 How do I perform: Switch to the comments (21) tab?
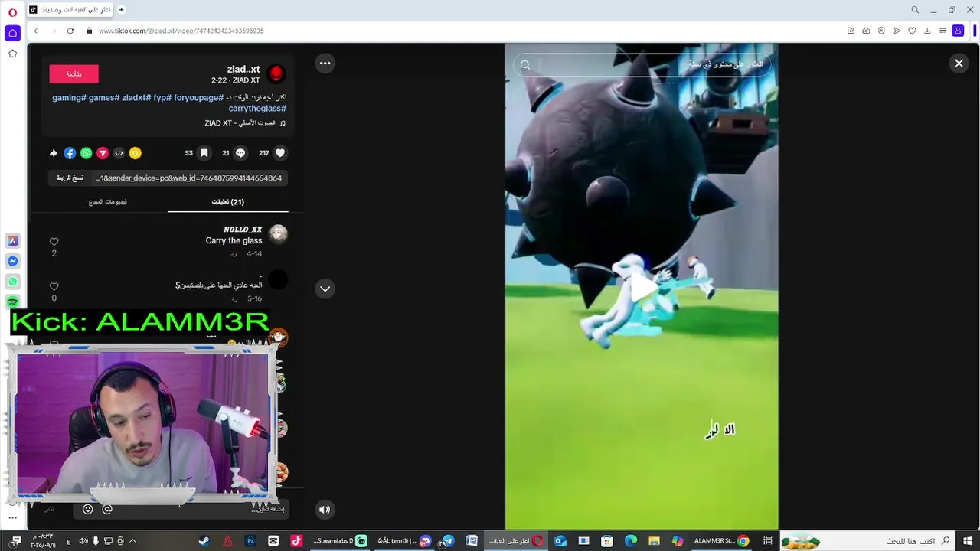[x=228, y=202]
